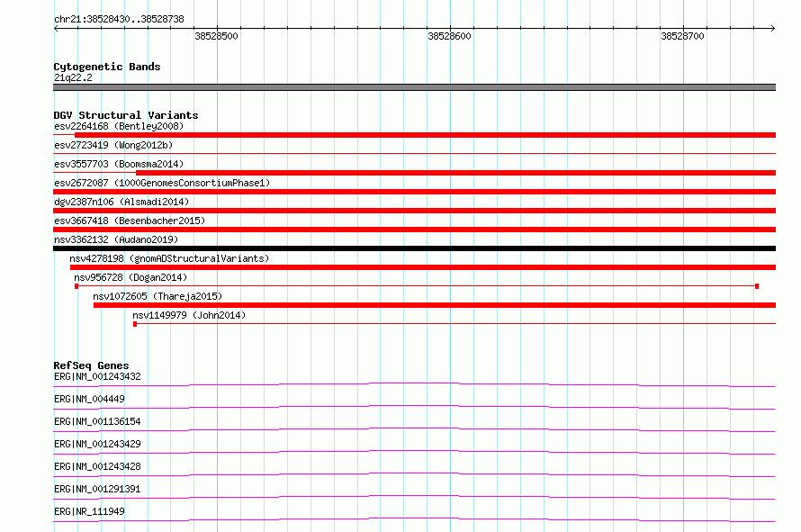Click the ERG|NM_001136154 gene label

click(x=97, y=421)
